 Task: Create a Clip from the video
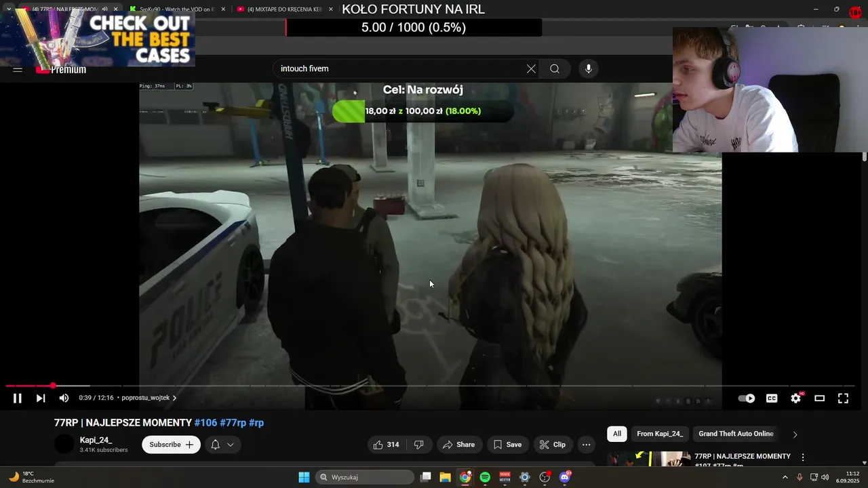[x=552, y=445]
